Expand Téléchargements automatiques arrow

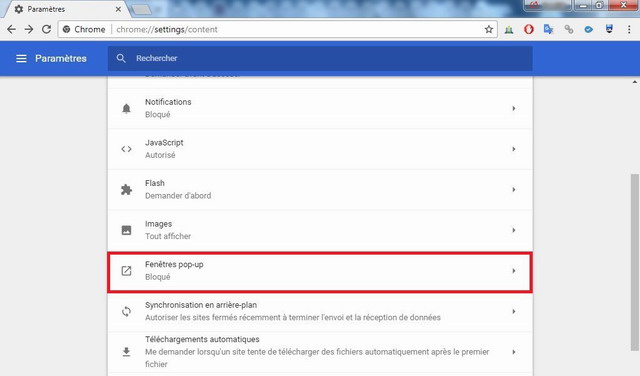click(x=514, y=352)
